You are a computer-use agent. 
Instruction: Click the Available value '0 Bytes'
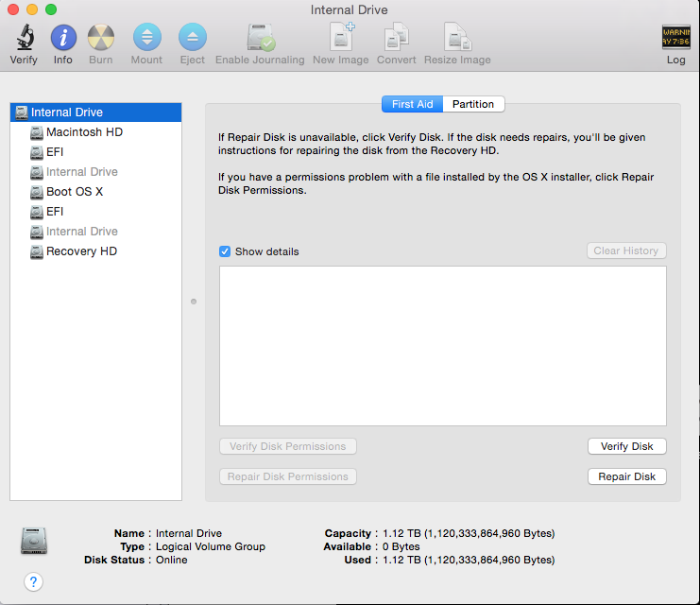(x=401, y=546)
